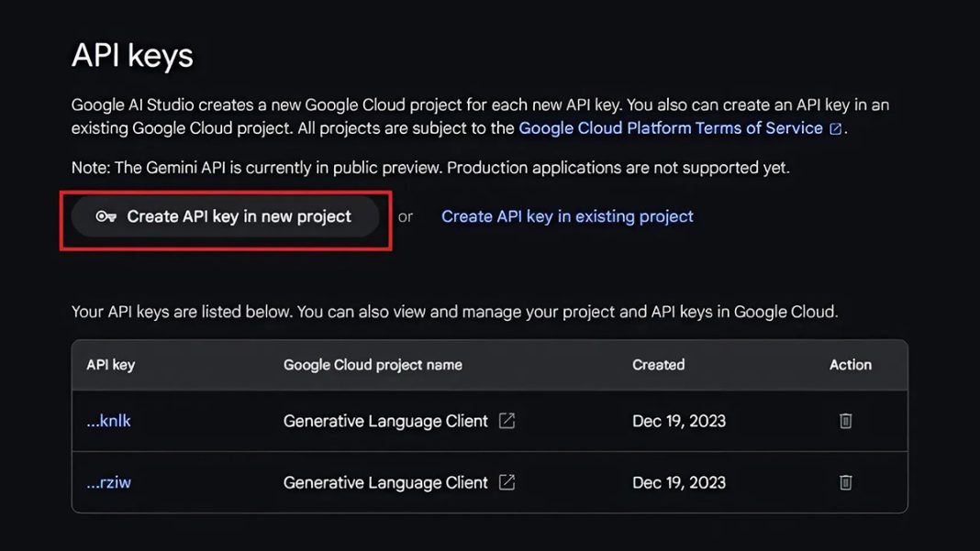Click the API keys page heading
The width and height of the screenshot is (980, 551).
coord(132,56)
